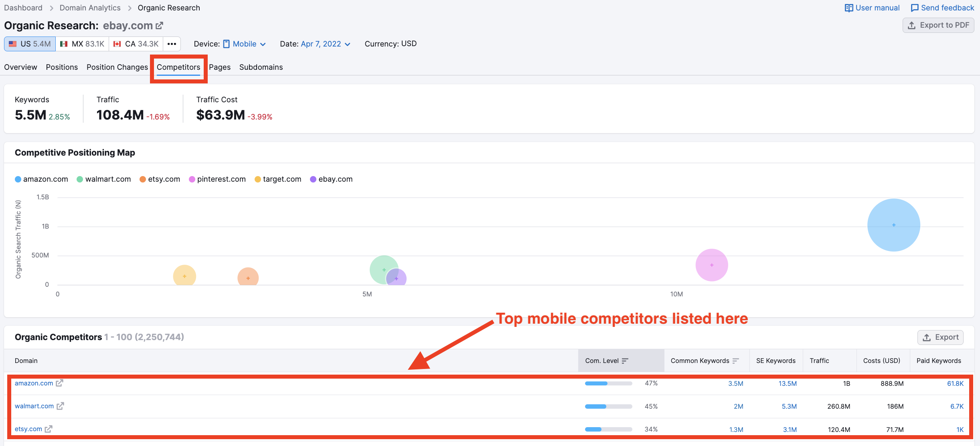The height and width of the screenshot is (446, 980).
Task: Select the Competitors tab
Action: [178, 67]
